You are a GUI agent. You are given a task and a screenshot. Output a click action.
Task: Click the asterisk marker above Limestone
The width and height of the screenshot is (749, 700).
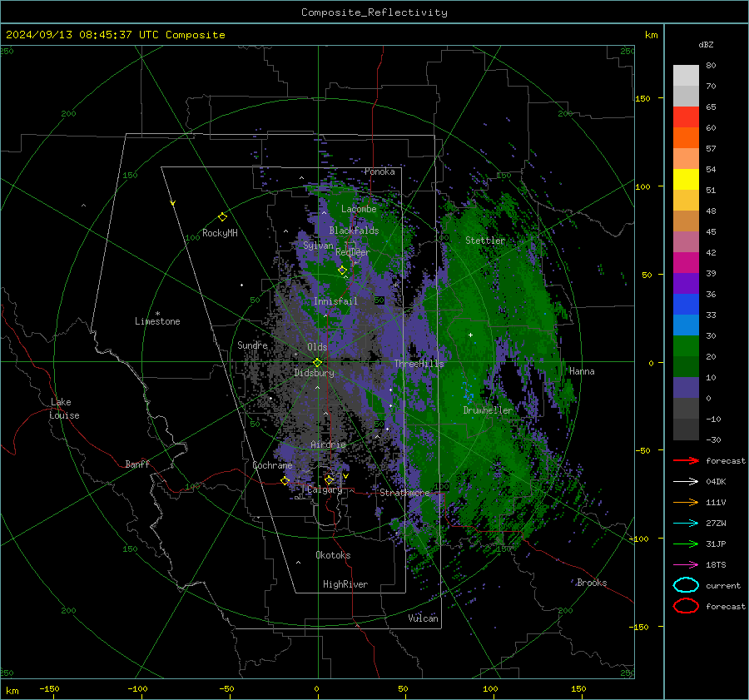[x=157, y=314]
